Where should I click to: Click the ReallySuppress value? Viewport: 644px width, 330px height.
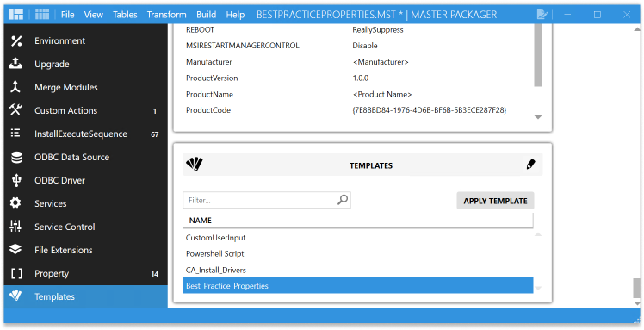pyautogui.click(x=378, y=29)
